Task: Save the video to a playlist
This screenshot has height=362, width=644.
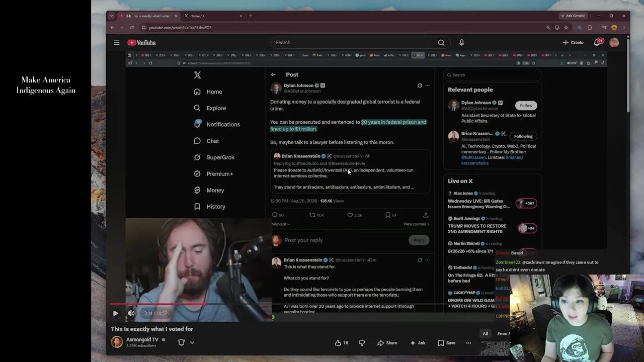Action: pos(447,343)
